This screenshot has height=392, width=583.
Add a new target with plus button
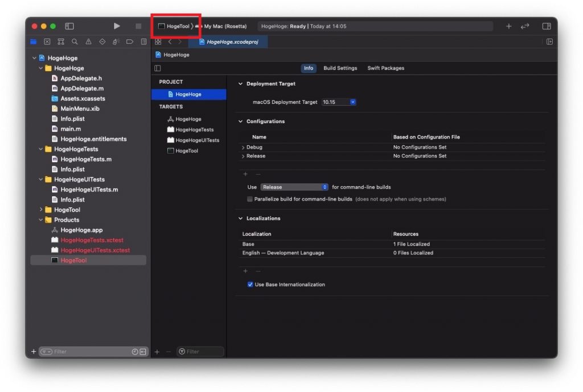click(x=157, y=352)
